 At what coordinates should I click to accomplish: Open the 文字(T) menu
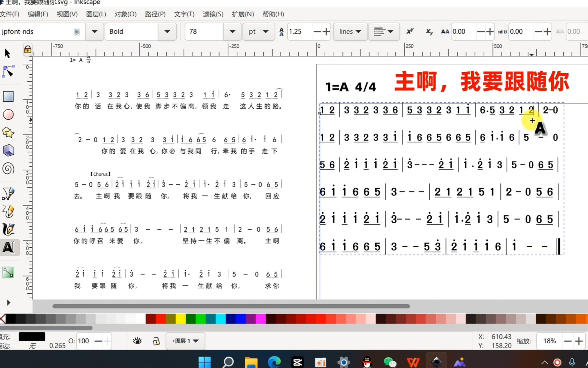tap(184, 14)
